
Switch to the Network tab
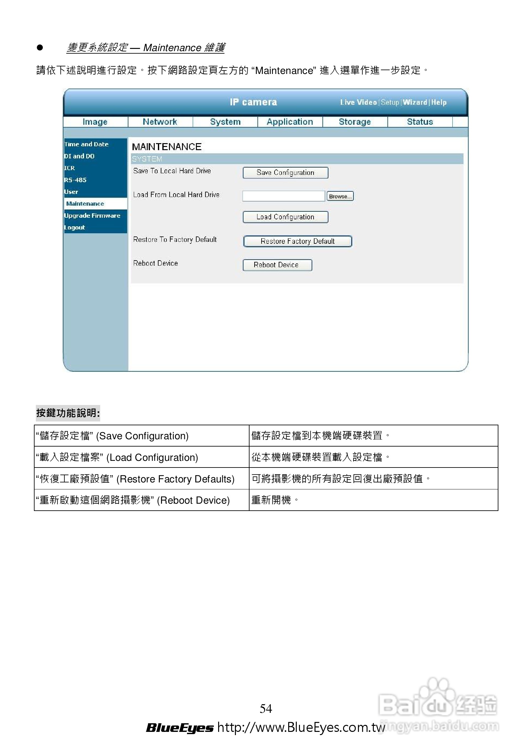click(160, 122)
